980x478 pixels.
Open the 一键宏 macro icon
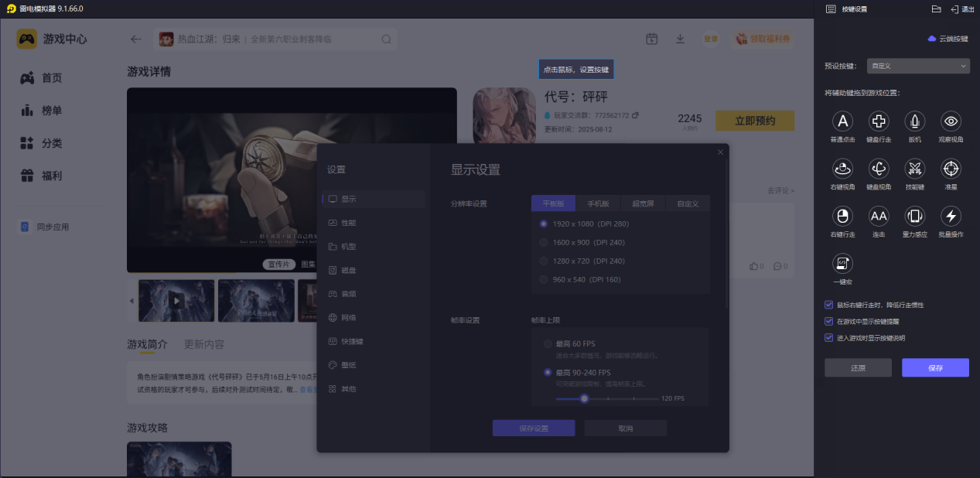[x=842, y=264]
